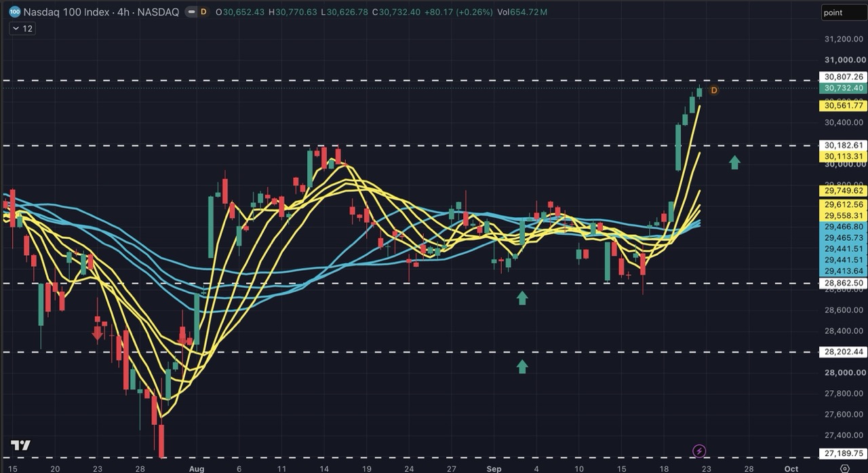Click the 11 date label on time axis

pos(281,468)
